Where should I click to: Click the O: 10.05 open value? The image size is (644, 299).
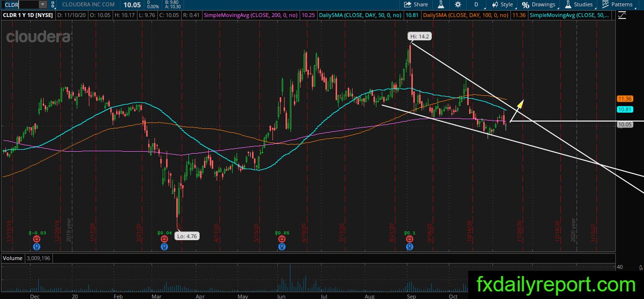[x=101, y=16]
